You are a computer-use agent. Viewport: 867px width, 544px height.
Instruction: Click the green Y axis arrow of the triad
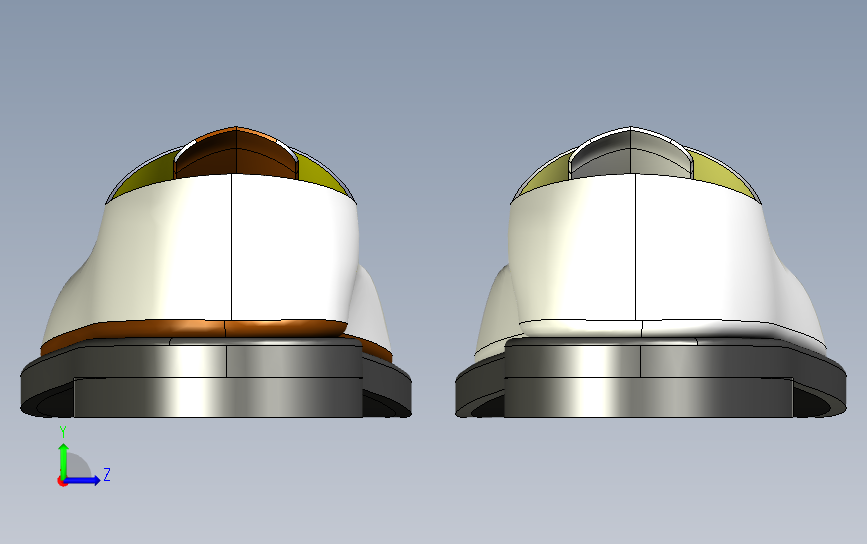tap(64, 460)
